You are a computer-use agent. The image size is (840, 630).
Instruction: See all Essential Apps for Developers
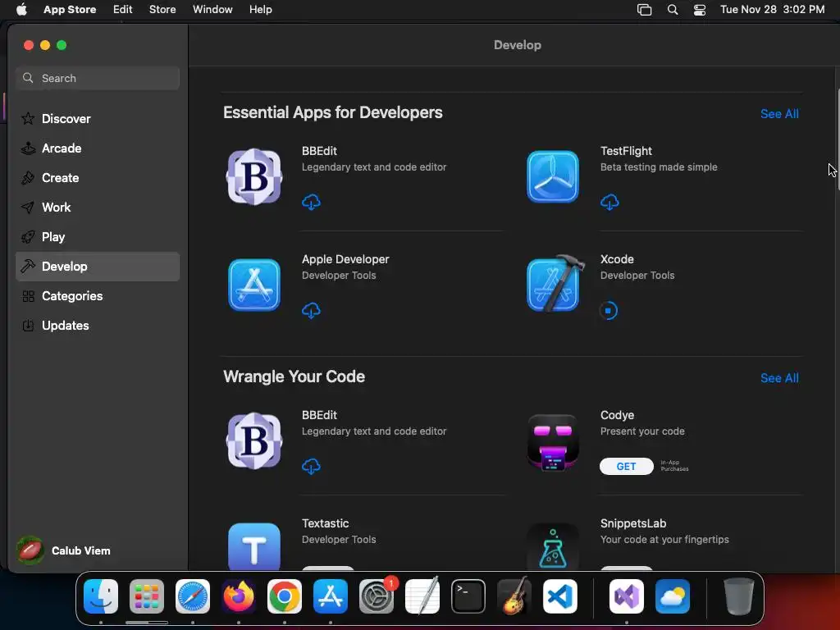click(x=779, y=113)
